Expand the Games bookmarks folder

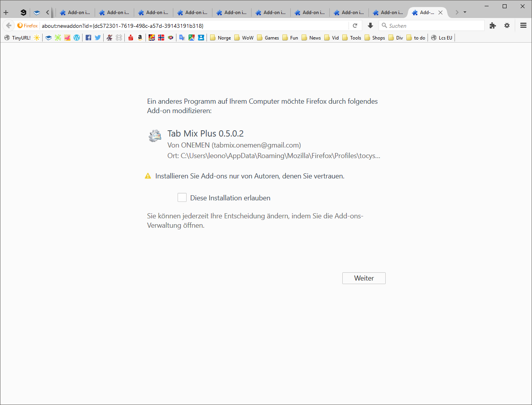[x=268, y=38]
